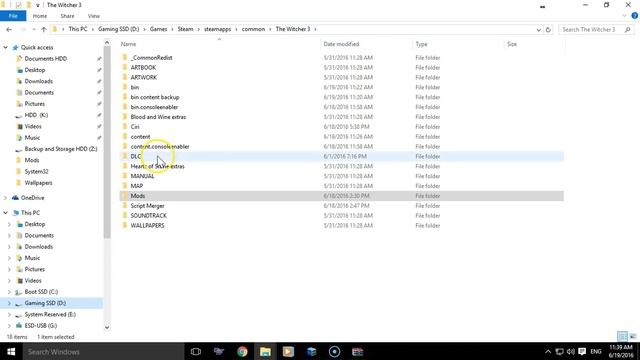This screenshot has height=360, width=640.
Task: Open Action Center notifications icon
Action: tap(582, 351)
